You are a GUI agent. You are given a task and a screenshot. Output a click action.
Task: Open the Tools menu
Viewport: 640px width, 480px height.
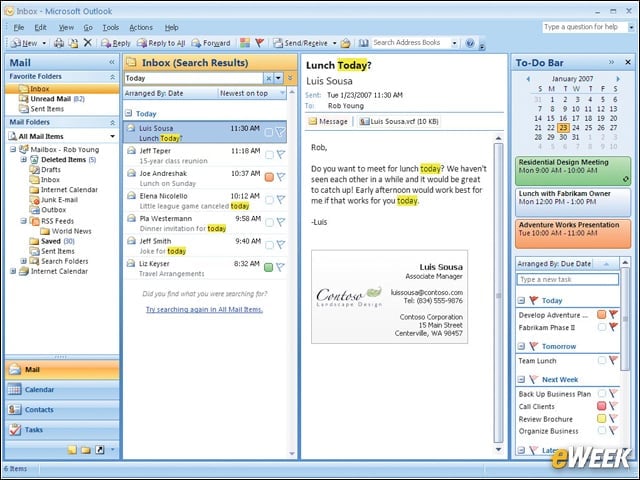tap(111, 27)
